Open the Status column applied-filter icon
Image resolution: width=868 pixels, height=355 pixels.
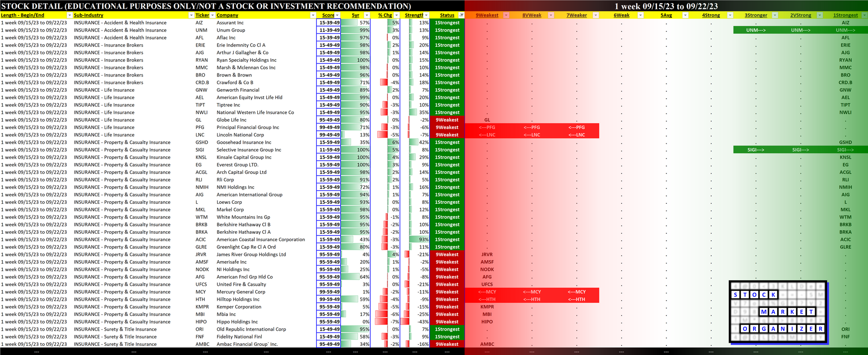(461, 15)
